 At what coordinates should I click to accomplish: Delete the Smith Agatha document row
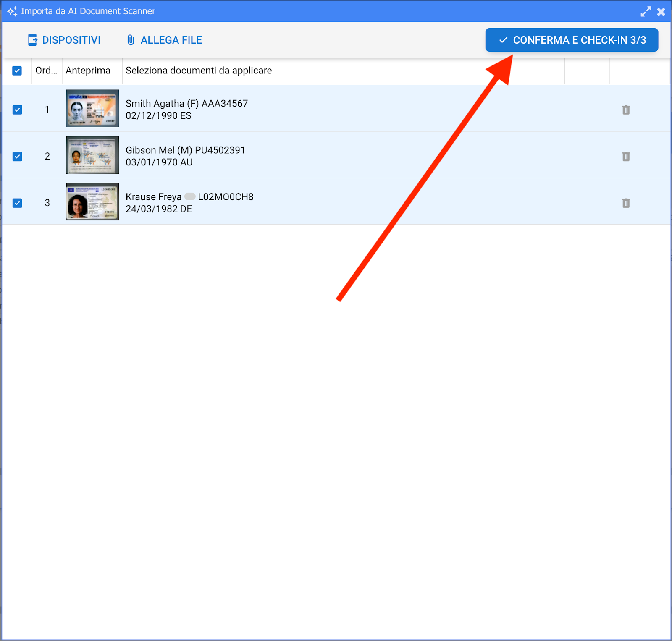click(x=626, y=110)
